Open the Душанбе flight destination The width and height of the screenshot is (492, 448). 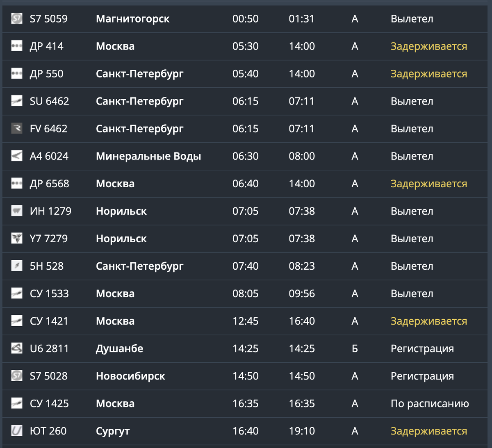coord(119,348)
